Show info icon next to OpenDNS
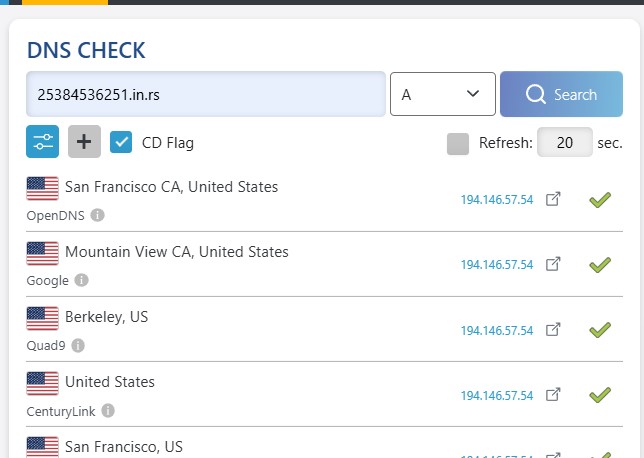Viewport: 644px width, 458px height. pyautogui.click(x=97, y=215)
